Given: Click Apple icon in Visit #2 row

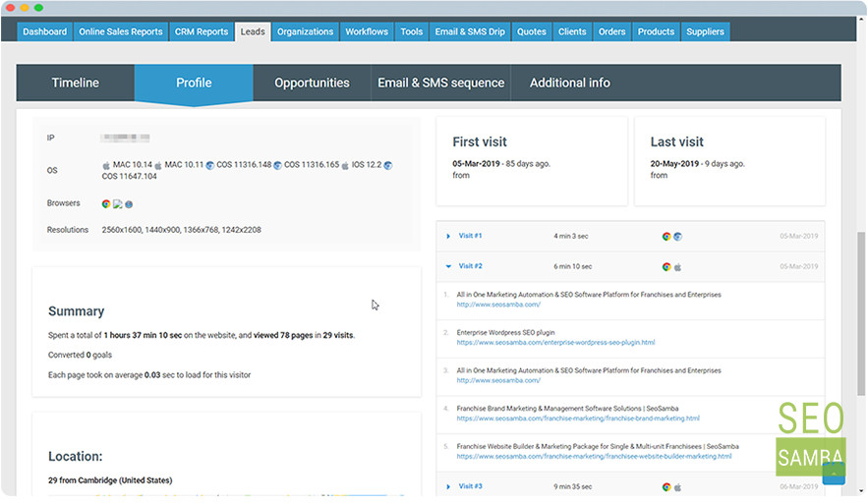Looking at the screenshot, I should click(x=677, y=266).
